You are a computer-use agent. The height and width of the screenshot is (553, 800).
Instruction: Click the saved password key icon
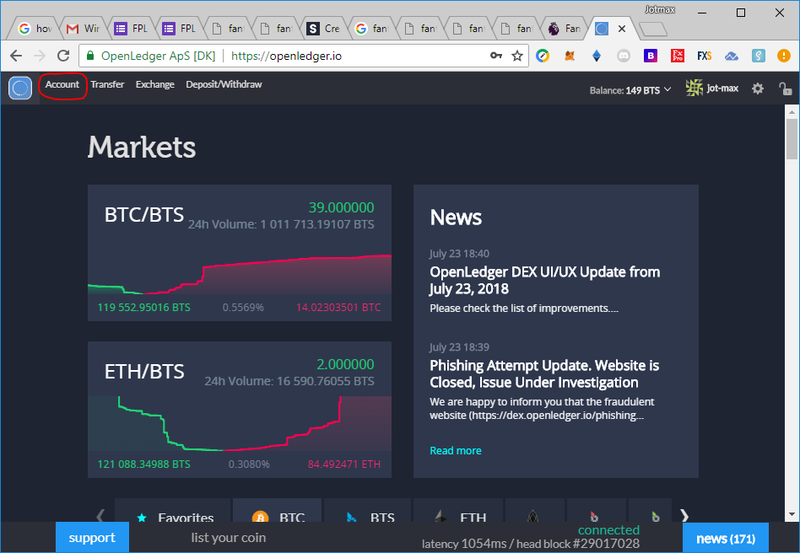[496, 56]
